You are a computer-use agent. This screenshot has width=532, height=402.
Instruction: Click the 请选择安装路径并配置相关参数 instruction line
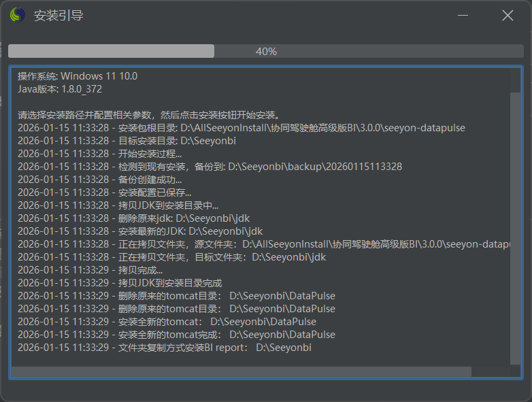pos(149,115)
